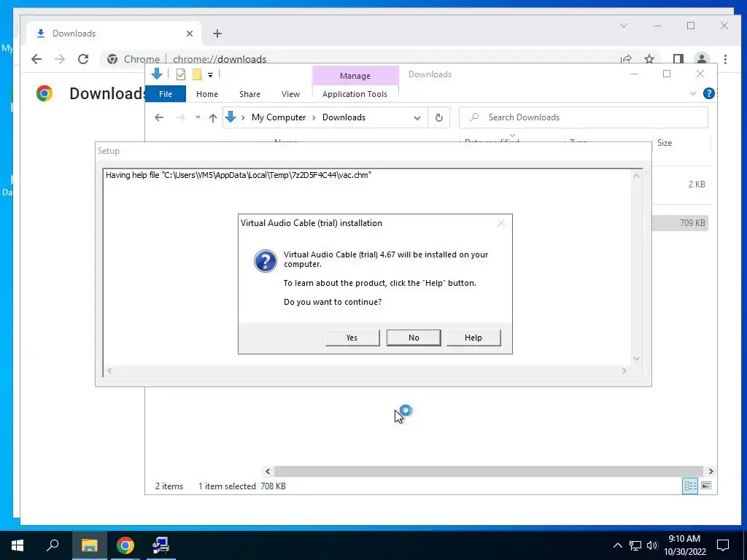Select My Computer in the breadcrumb path
This screenshot has height=560, width=747.
(279, 117)
